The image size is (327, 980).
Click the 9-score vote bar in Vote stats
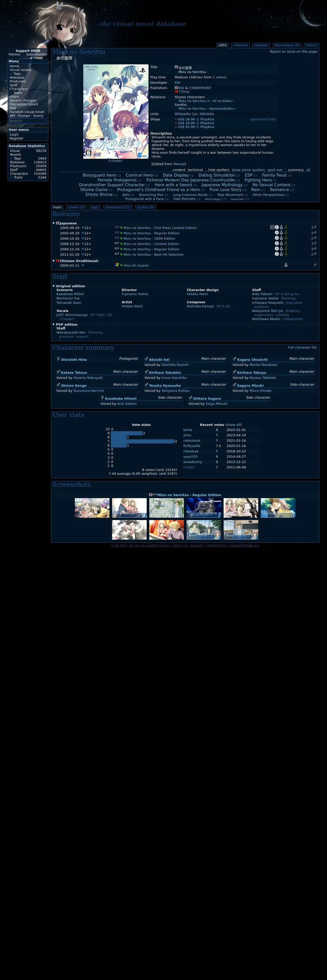pos(126,433)
